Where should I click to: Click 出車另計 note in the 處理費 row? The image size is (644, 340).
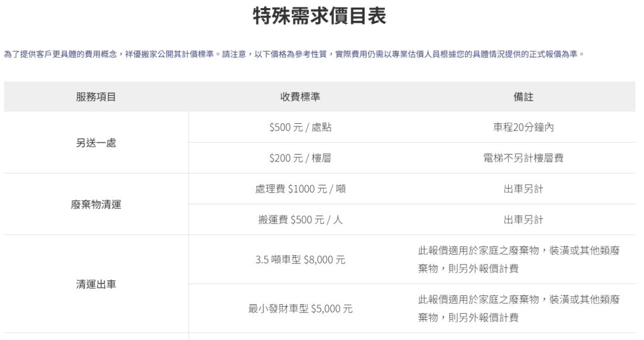coord(523,189)
